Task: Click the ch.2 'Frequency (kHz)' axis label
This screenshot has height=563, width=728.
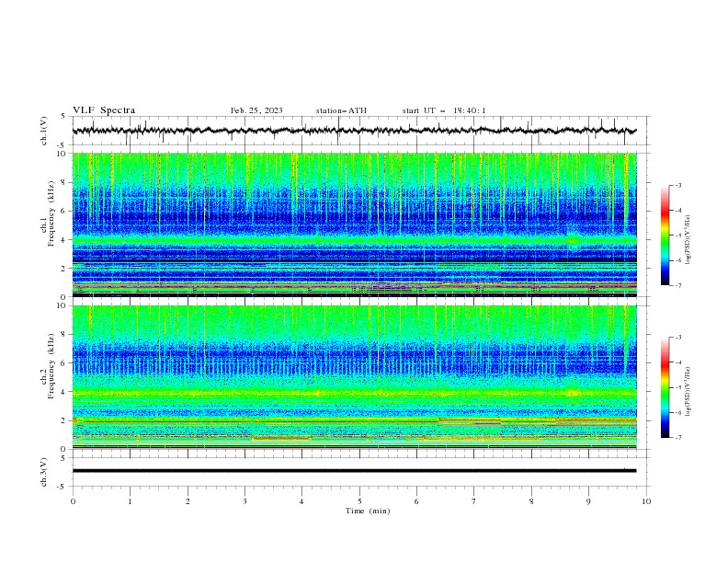Action: click(51, 365)
